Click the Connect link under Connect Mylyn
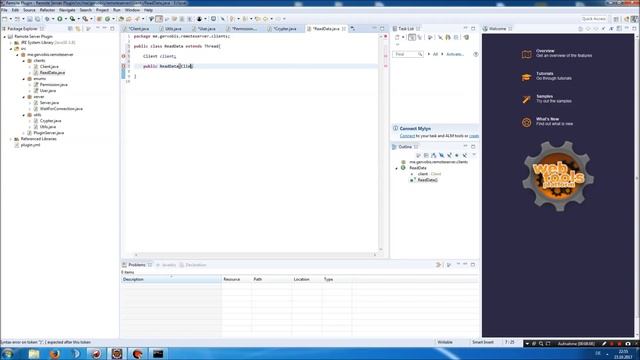 tap(407, 136)
